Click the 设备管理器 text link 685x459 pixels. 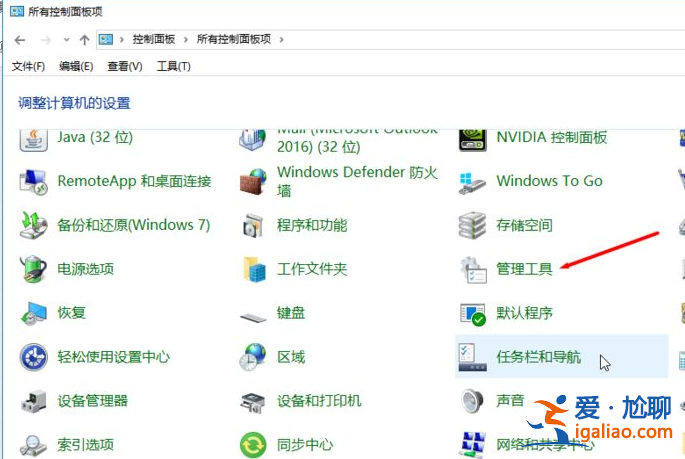(x=93, y=401)
